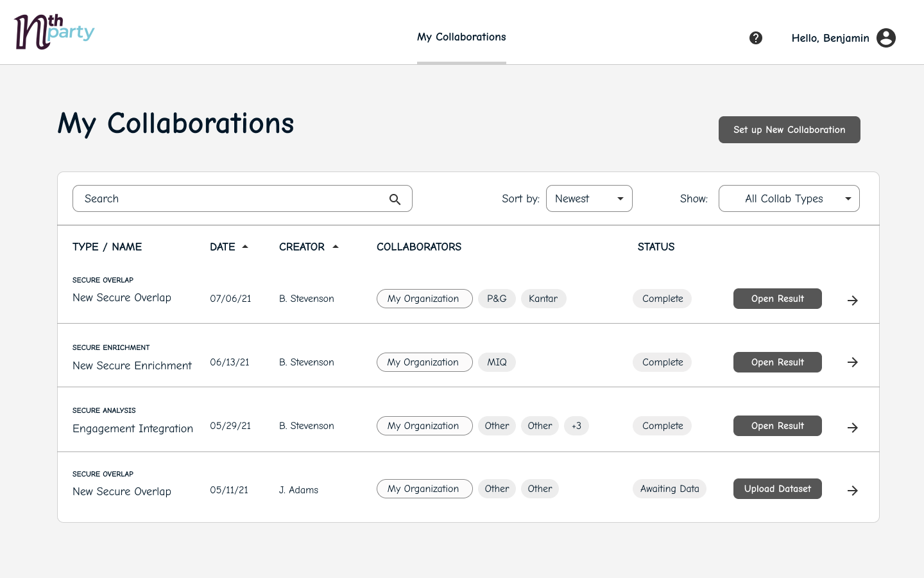
Task: Expand the Sort by Newest dropdown
Action: pyautogui.click(x=589, y=198)
